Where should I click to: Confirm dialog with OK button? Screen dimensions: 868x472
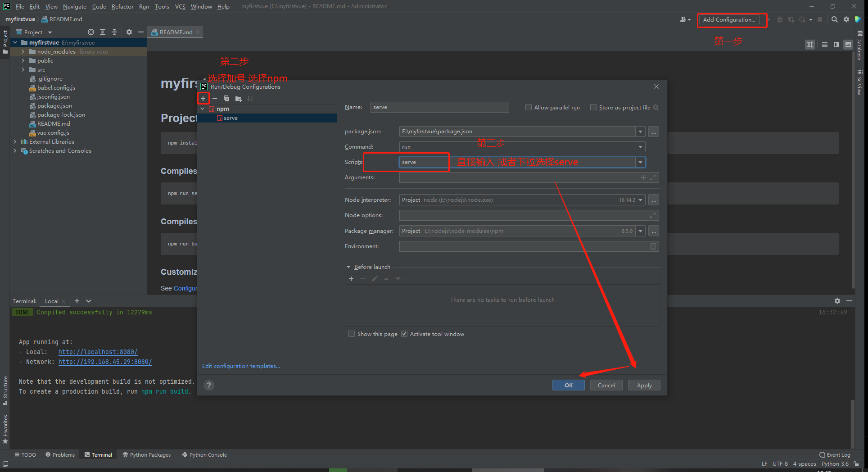pos(569,385)
